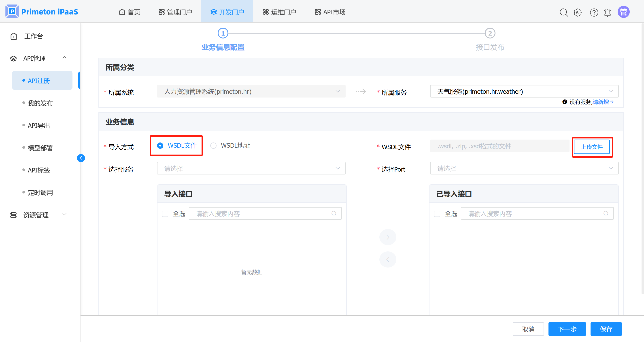Viewport: 644px width, 342px height.
Task: Collapse the sidebar with blue arrow button
Action: click(81, 158)
